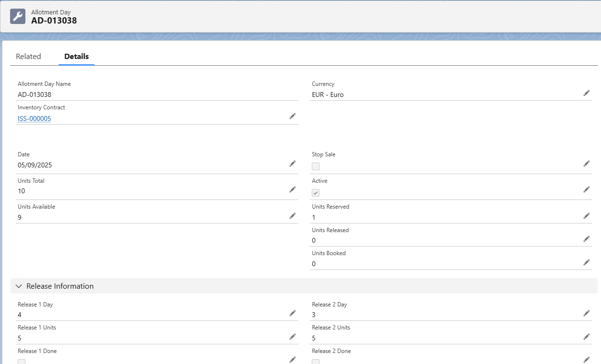Click the Allotment Day wrench icon
The image size is (601, 364).
(x=18, y=16)
